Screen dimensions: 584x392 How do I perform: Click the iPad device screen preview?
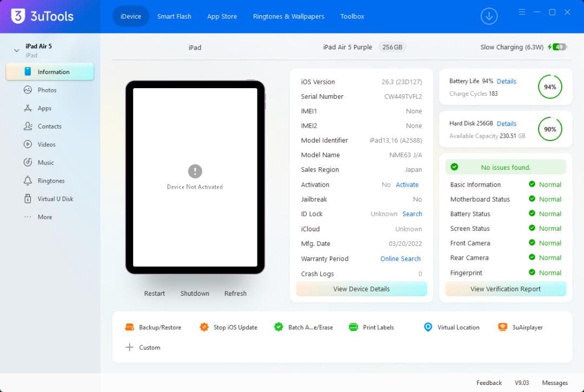coord(195,177)
